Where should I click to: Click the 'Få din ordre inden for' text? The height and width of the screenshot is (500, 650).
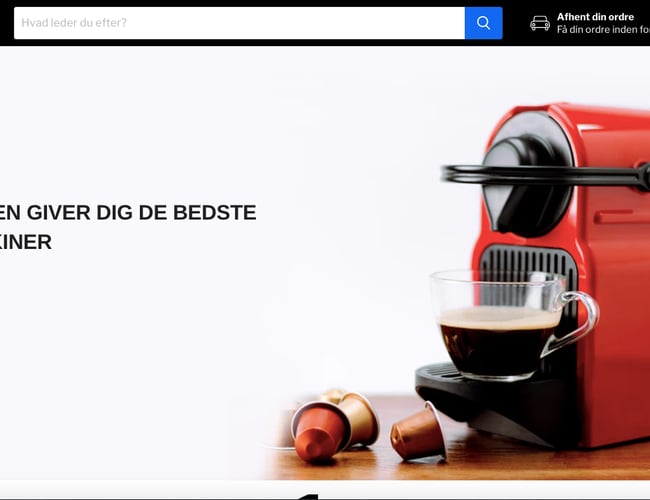[x=603, y=29]
